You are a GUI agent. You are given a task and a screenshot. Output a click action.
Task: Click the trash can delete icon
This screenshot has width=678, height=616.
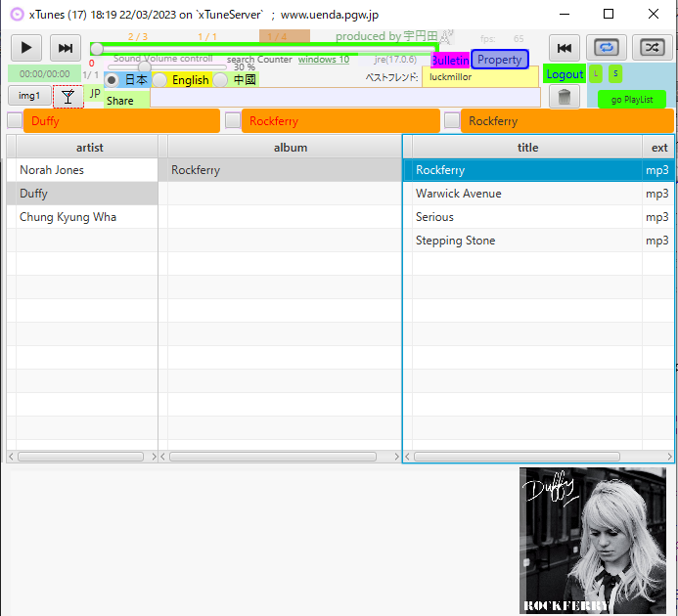(x=564, y=97)
